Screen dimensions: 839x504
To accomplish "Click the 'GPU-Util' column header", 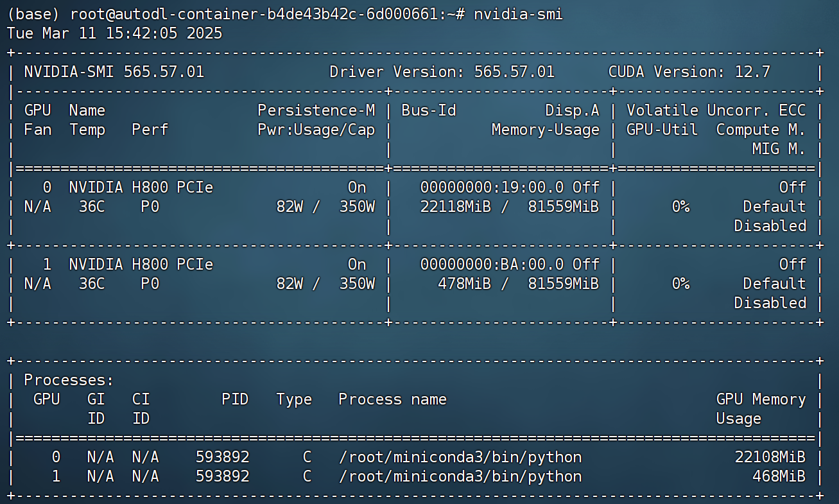I will tap(662, 130).
